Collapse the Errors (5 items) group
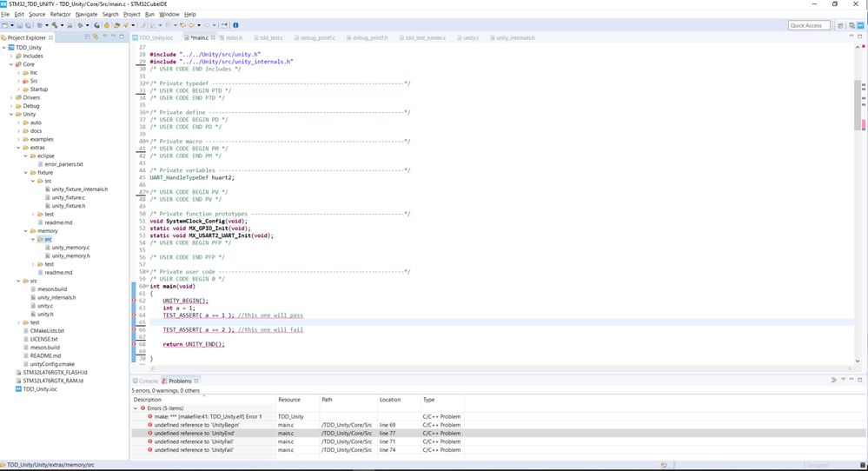868x471 pixels. tap(136, 408)
